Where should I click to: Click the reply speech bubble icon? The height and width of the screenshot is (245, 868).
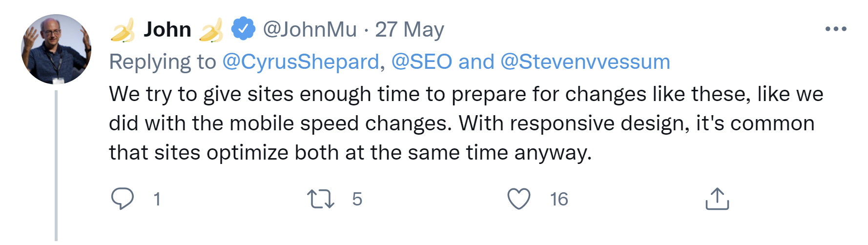click(122, 199)
